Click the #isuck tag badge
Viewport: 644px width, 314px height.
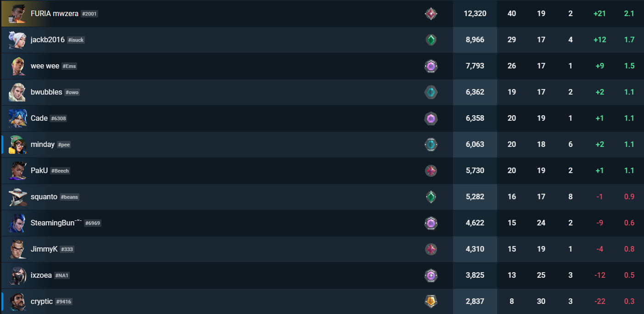click(76, 40)
